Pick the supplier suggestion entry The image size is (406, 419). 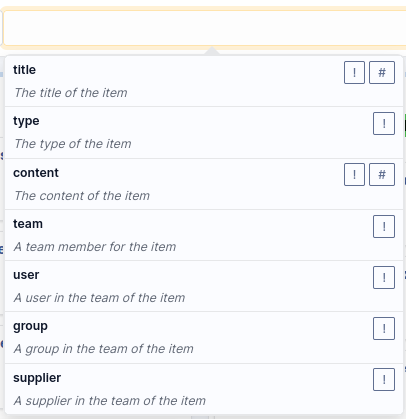click(204, 389)
